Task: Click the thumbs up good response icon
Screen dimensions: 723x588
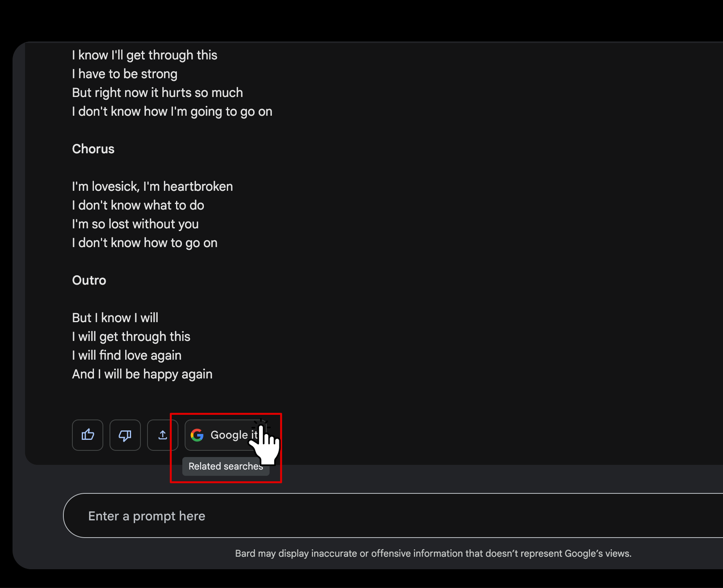Action: [x=88, y=435]
